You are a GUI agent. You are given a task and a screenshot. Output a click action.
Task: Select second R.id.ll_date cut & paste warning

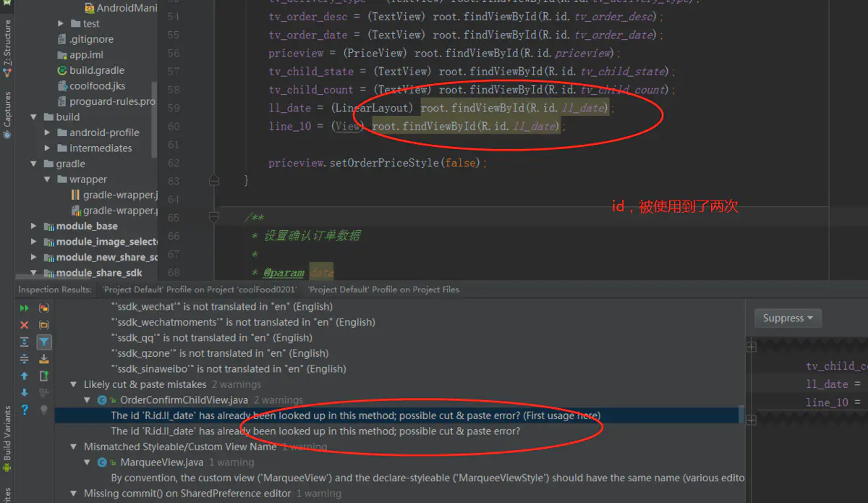pyautogui.click(x=315, y=431)
